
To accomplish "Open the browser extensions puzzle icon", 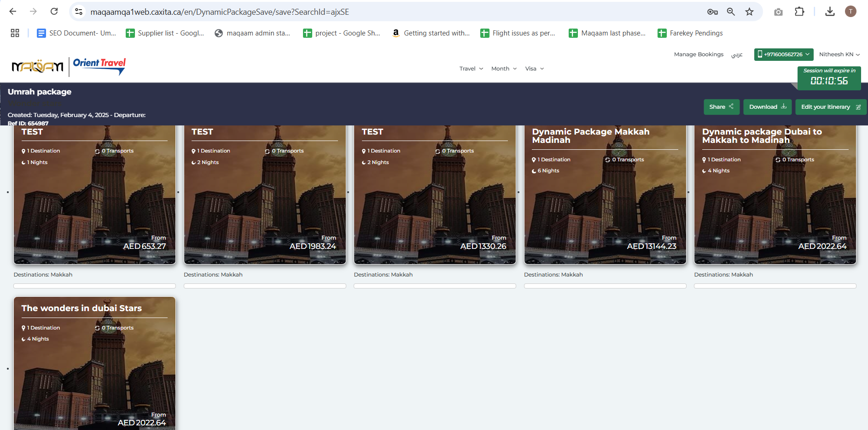I will tap(799, 12).
